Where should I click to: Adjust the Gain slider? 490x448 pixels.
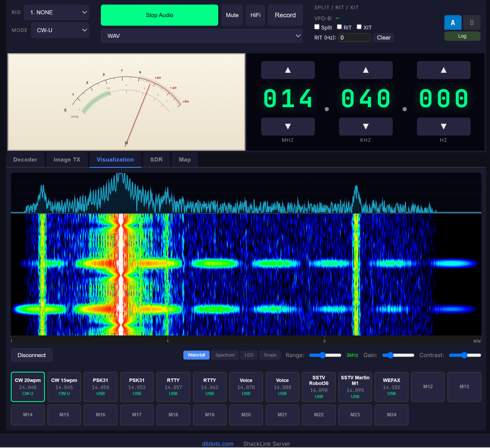pos(398,355)
